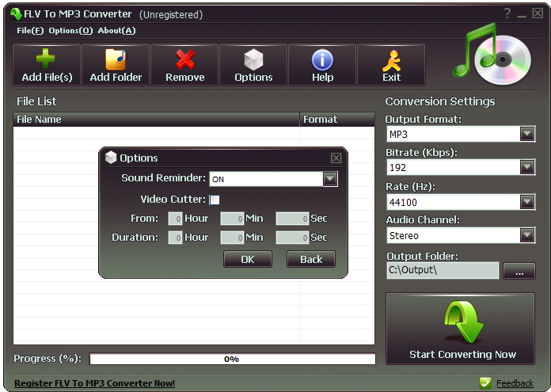
Task: Open the About(A) menu
Action: pyautogui.click(x=116, y=31)
